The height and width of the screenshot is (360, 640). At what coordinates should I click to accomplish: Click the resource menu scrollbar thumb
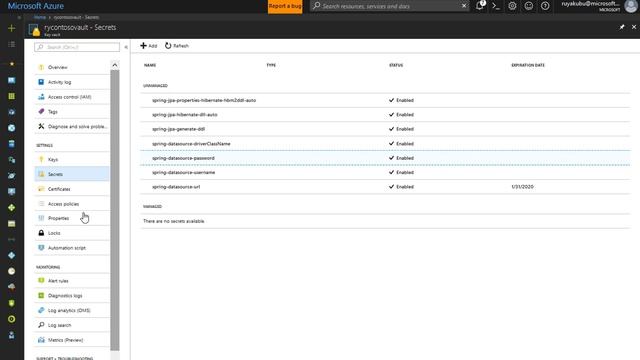[115, 210]
